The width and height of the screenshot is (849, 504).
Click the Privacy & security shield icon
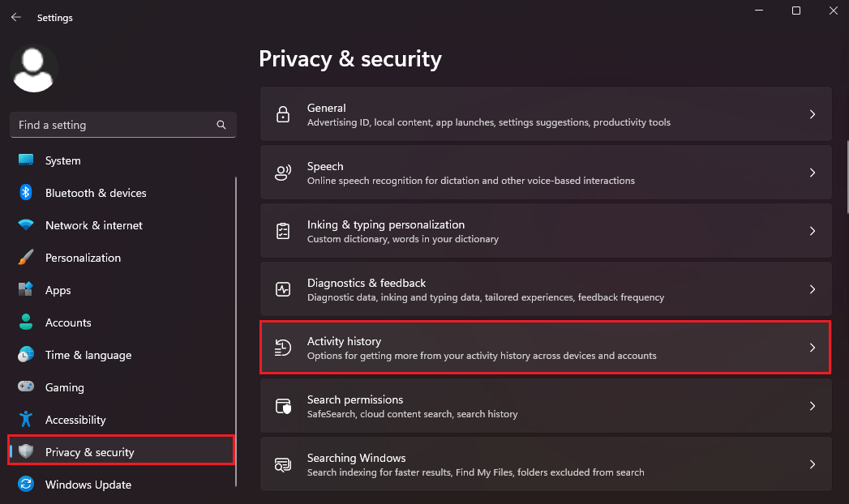click(x=25, y=451)
